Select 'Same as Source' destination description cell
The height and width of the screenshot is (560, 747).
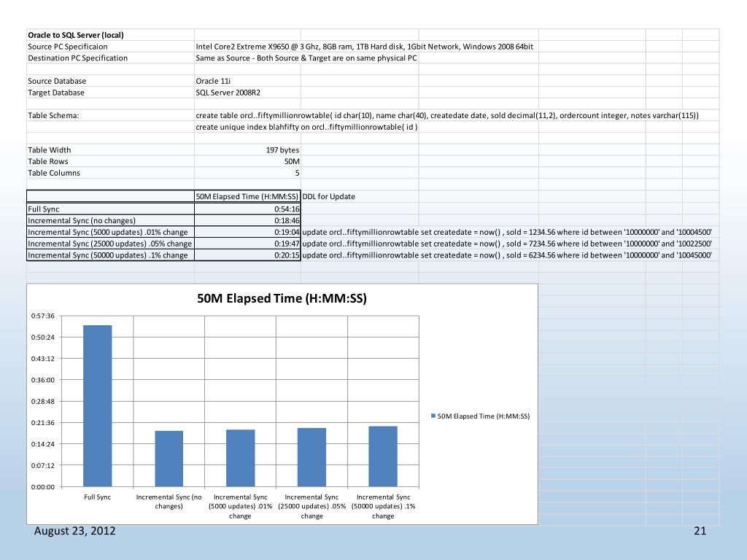pos(306,58)
